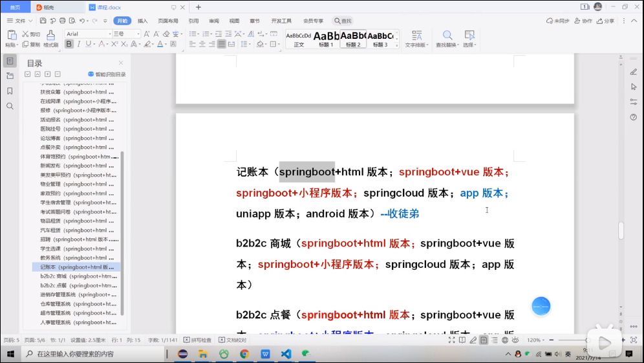Apply the Heading 3 style
Image resolution: width=644 pixels, height=363 pixels.
click(x=380, y=39)
